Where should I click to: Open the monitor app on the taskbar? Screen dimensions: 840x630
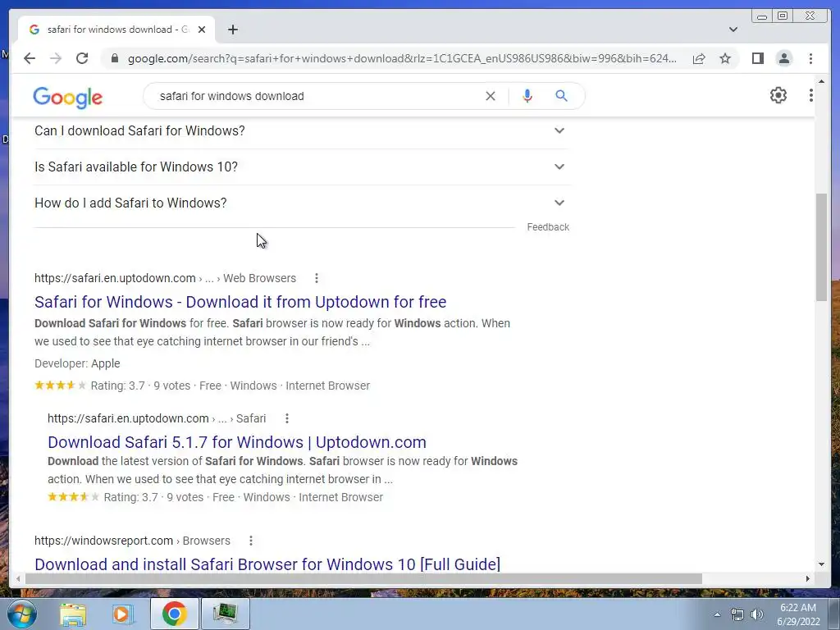(225, 614)
